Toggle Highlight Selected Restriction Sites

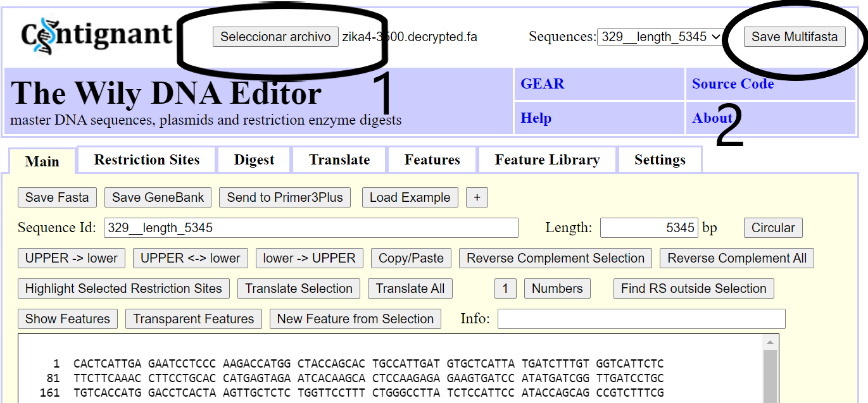pyautogui.click(x=123, y=288)
